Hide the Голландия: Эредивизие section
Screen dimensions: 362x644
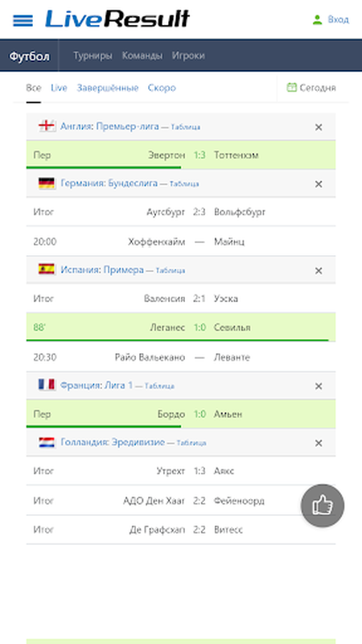(318, 444)
